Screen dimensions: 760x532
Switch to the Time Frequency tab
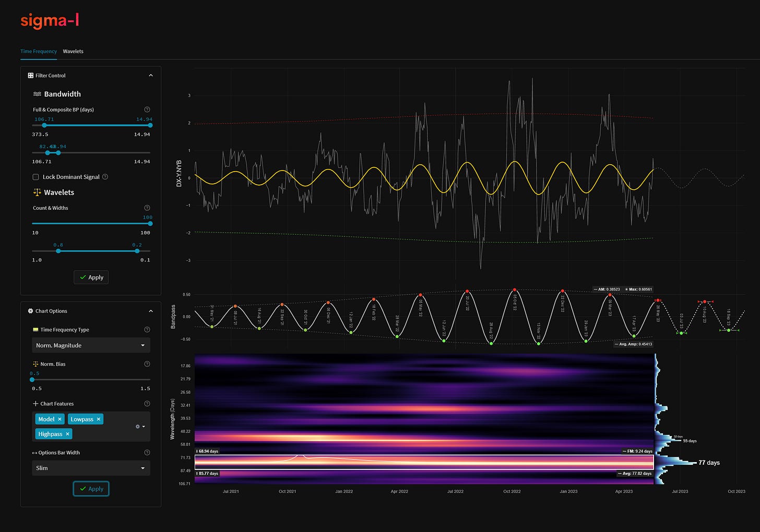pyautogui.click(x=39, y=51)
